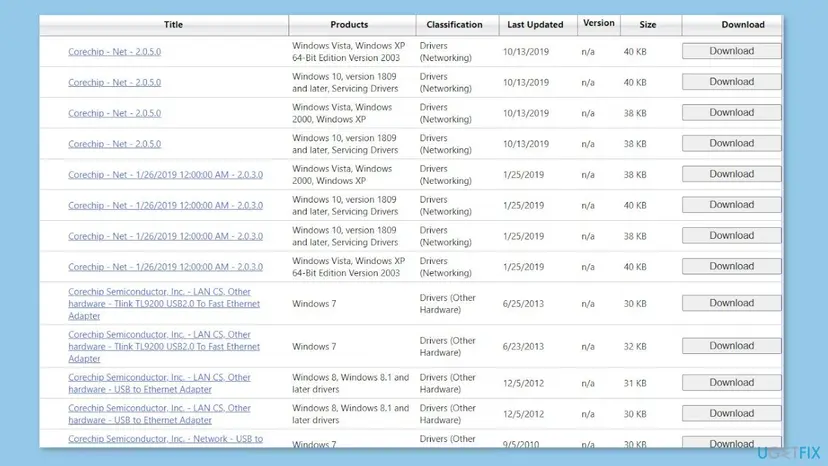Open Tlink TL9200 adapter link dated 6/23/2013

coord(164,346)
